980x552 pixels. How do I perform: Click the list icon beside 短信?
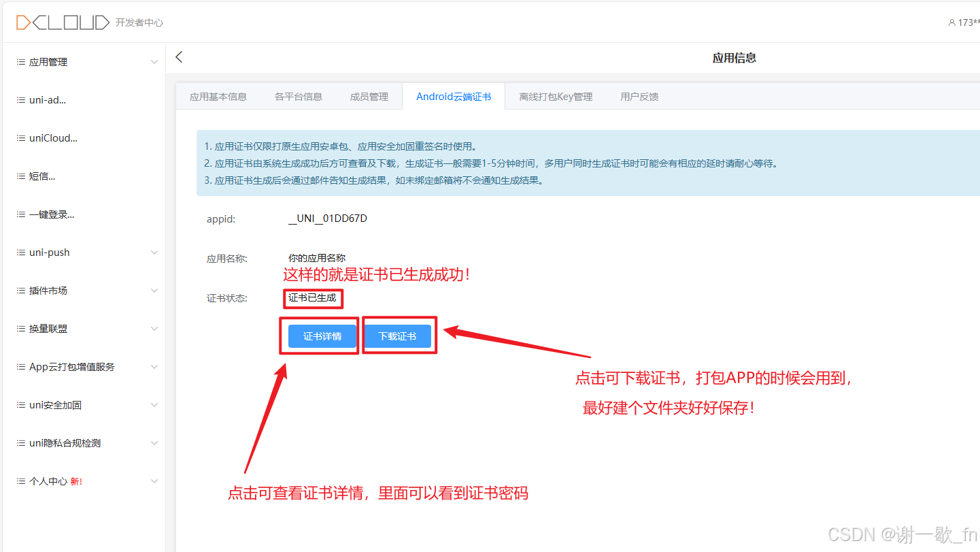[21, 176]
